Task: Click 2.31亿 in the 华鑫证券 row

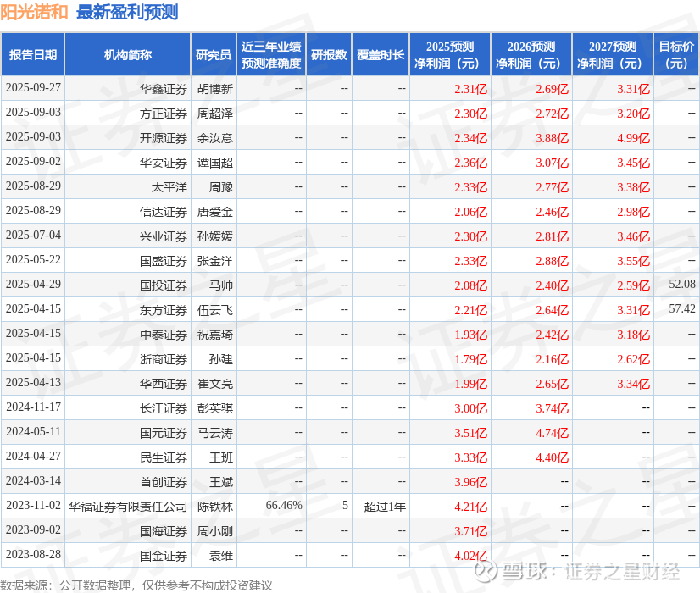Action: click(470, 89)
